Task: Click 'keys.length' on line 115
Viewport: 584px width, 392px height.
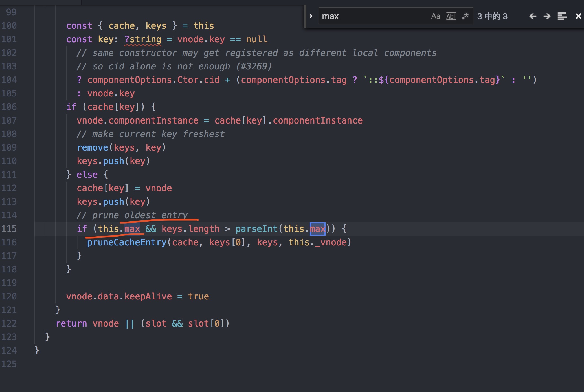Action: tap(190, 229)
